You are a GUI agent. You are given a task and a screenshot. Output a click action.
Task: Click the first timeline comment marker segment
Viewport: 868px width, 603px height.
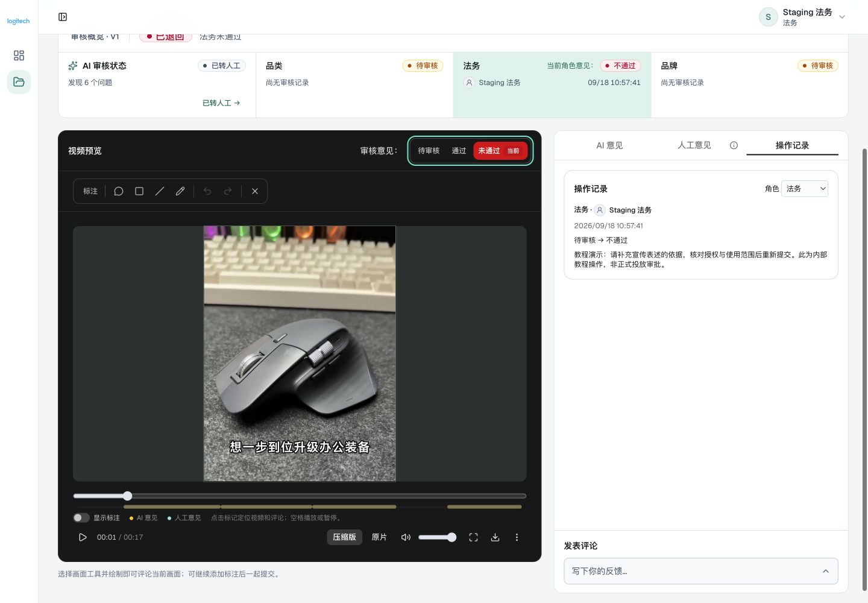click(172, 507)
